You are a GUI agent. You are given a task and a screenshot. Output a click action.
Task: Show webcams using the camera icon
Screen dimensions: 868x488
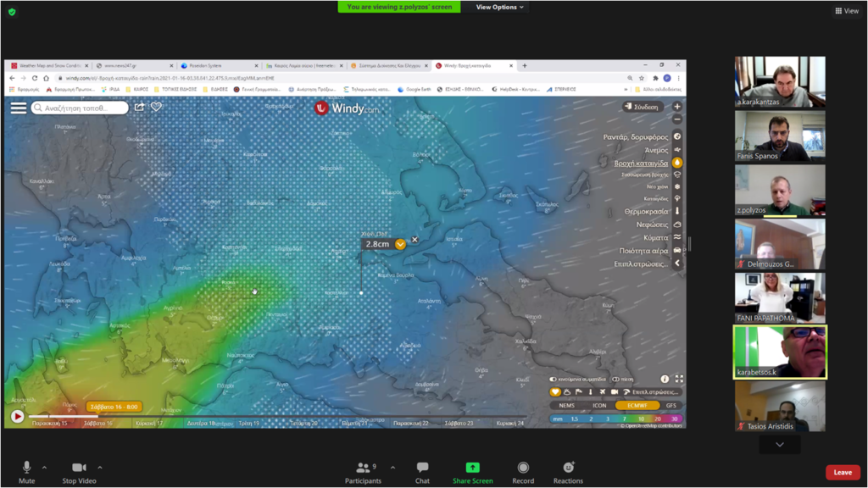click(x=614, y=392)
